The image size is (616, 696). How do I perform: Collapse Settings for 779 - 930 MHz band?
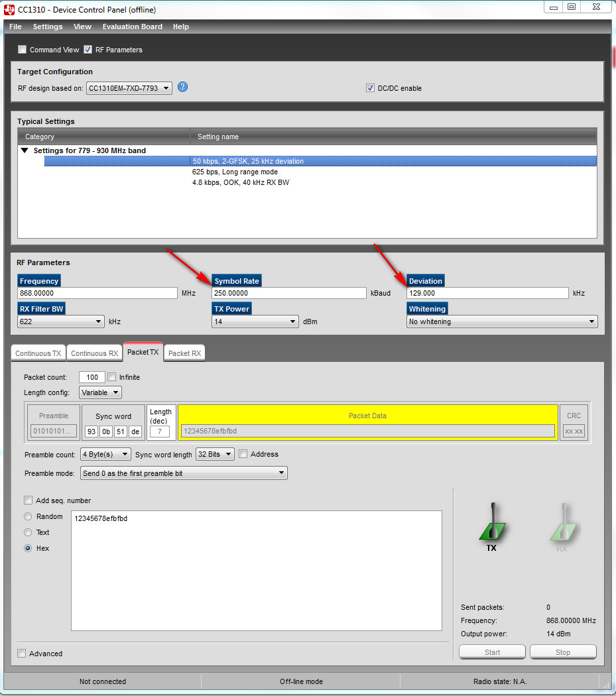pyautogui.click(x=25, y=150)
